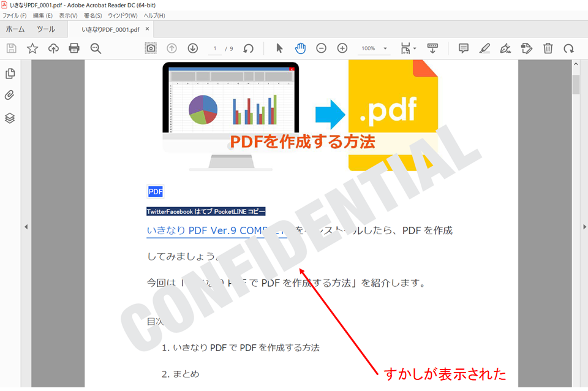Activate the Hand pan tool
The width and height of the screenshot is (588, 391).
[x=300, y=48]
